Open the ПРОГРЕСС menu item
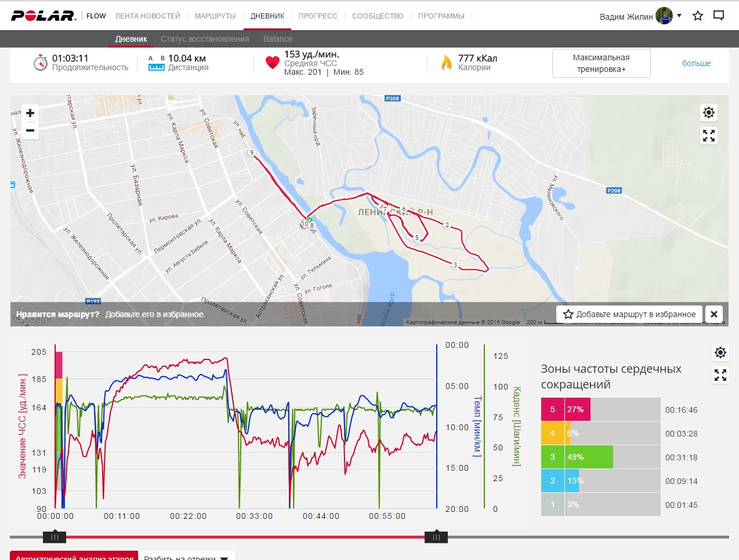The height and width of the screenshot is (560, 739). pyautogui.click(x=318, y=16)
